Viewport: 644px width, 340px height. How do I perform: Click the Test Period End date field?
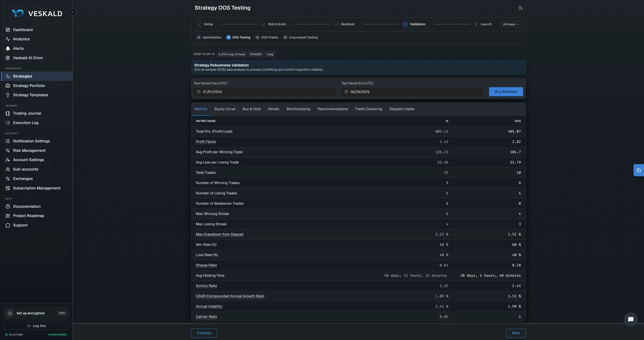[412, 92]
